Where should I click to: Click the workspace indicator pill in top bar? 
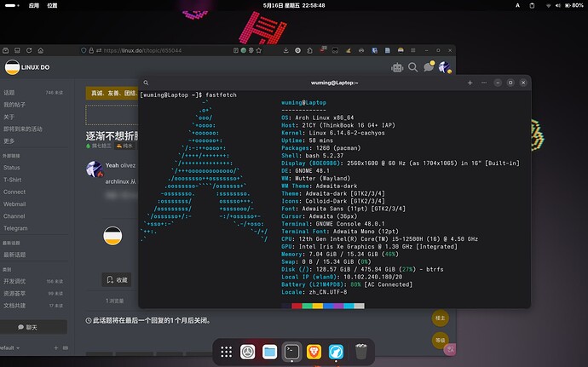coord(12,6)
